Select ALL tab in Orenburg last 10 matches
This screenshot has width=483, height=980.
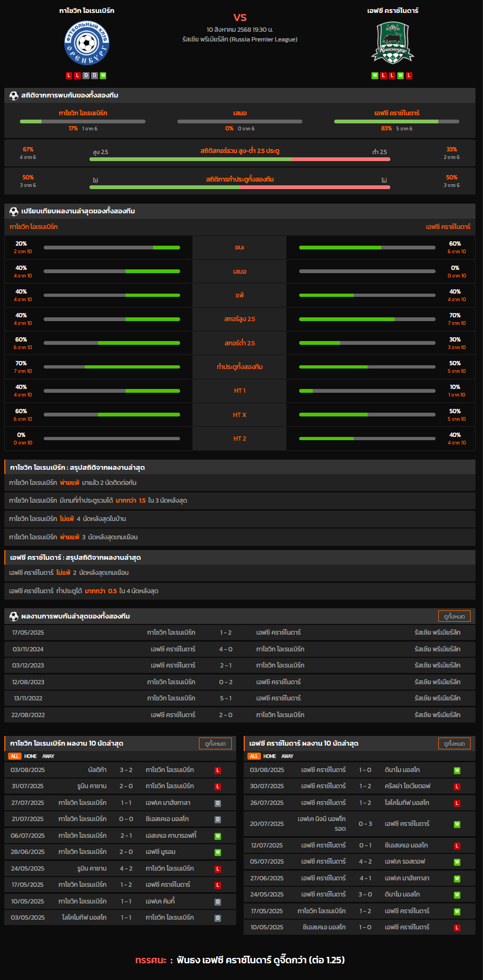click(15, 756)
